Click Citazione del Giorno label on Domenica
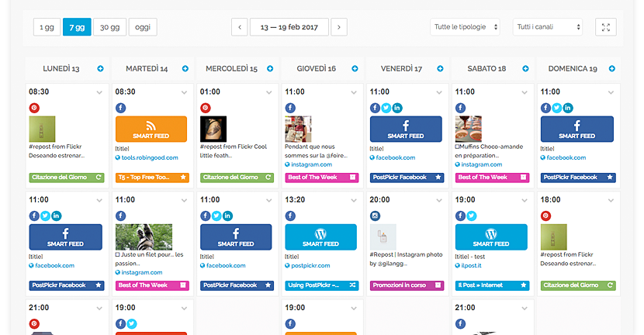This screenshot has width=644, height=335. click(578, 285)
